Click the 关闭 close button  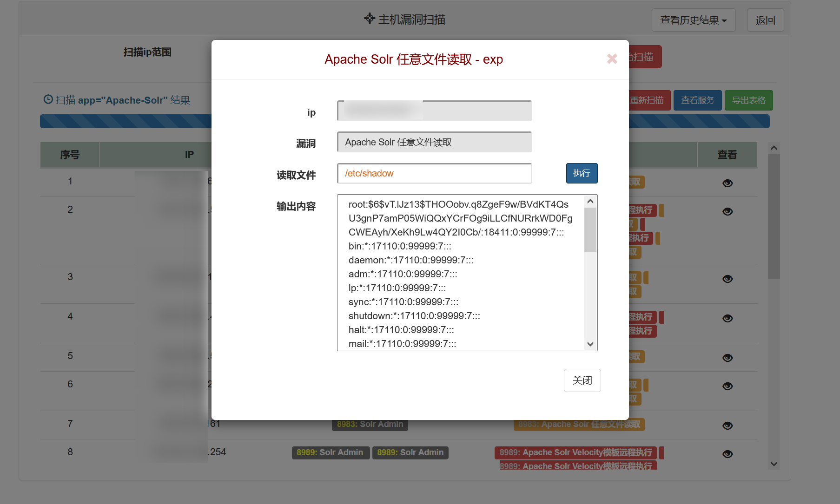582,380
